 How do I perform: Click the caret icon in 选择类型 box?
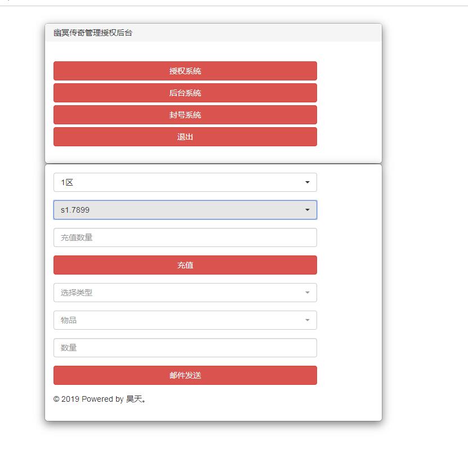[307, 293]
